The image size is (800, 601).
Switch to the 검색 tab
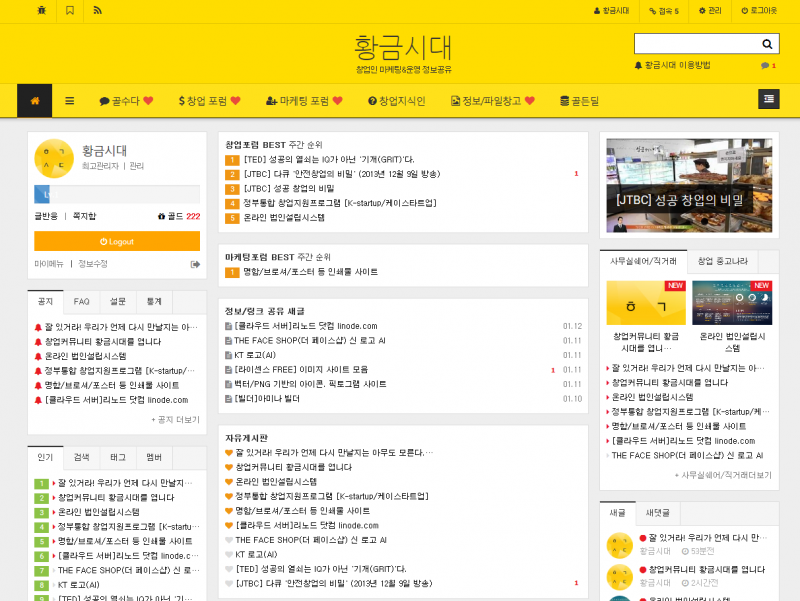(82, 458)
